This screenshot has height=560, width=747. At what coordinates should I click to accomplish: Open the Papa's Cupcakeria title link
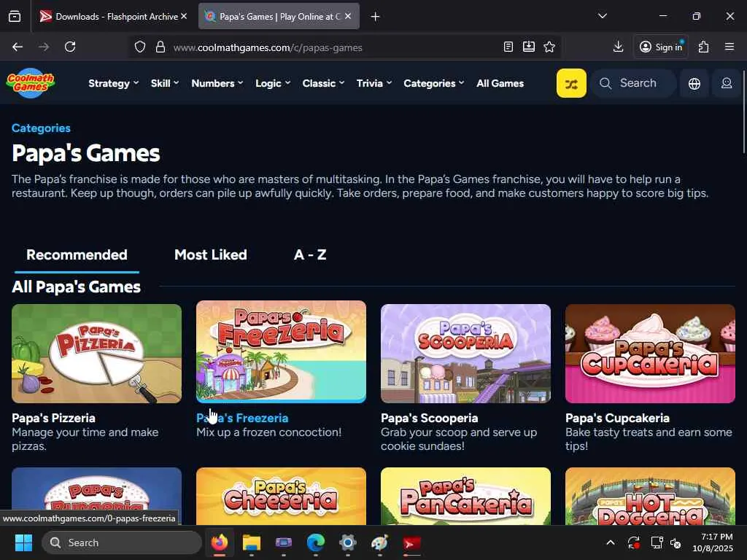click(617, 418)
